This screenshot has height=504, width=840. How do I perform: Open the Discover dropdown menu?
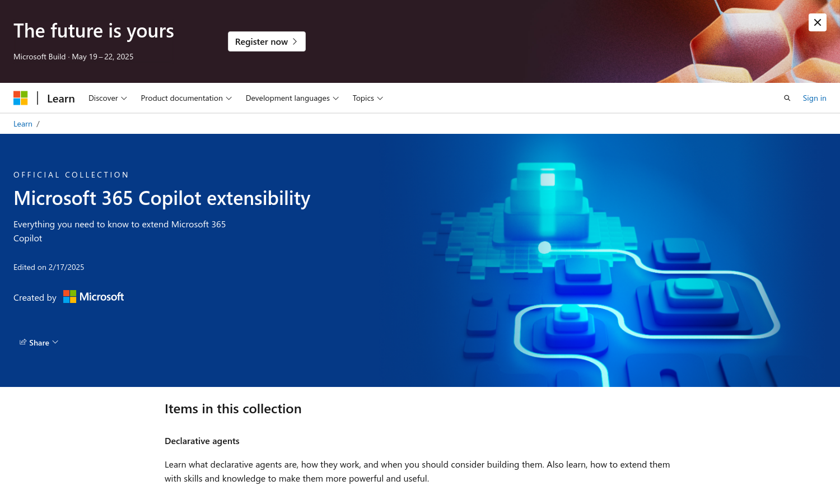[x=107, y=97]
